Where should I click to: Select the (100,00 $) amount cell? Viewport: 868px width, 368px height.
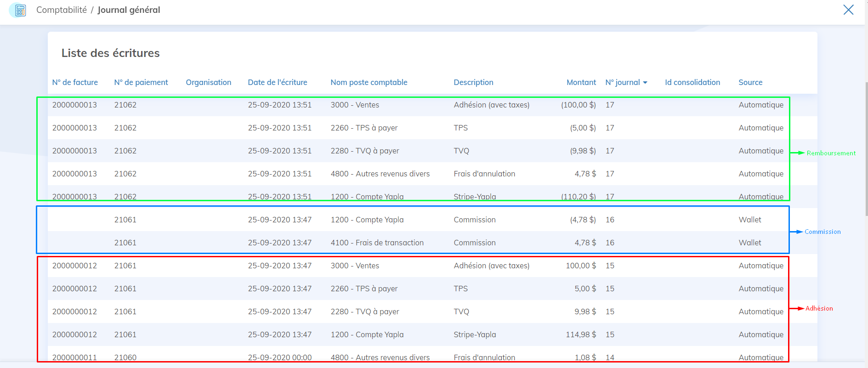point(579,105)
